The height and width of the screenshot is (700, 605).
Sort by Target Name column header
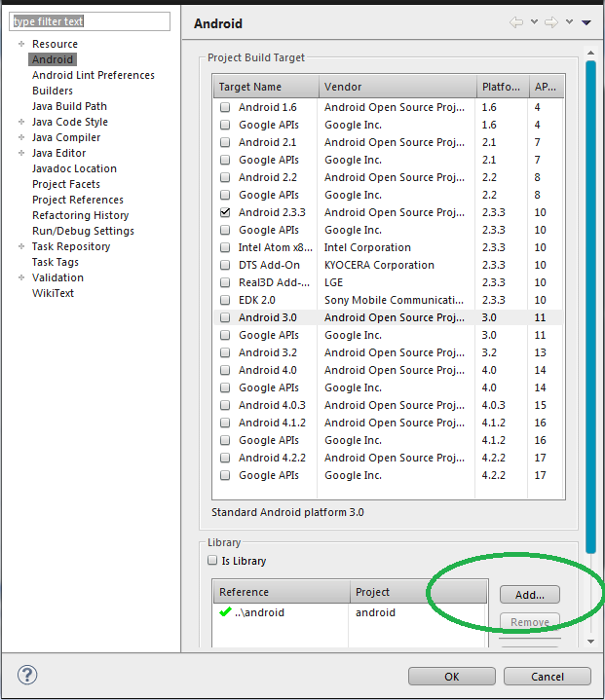[x=266, y=87]
